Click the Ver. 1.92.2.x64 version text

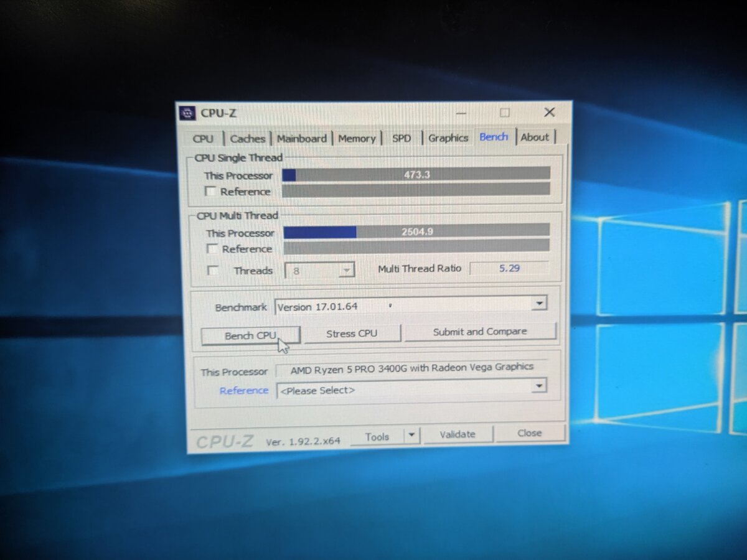pyautogui.click(x=303, y=441)
